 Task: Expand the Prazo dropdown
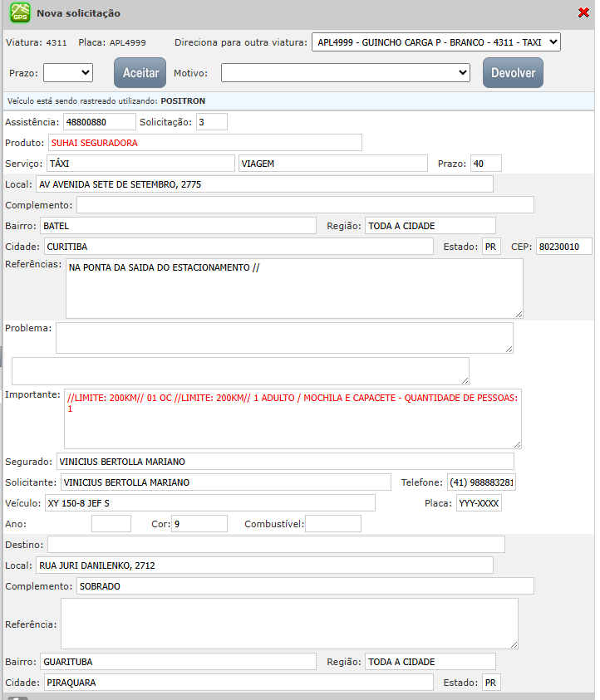[67, 73]
